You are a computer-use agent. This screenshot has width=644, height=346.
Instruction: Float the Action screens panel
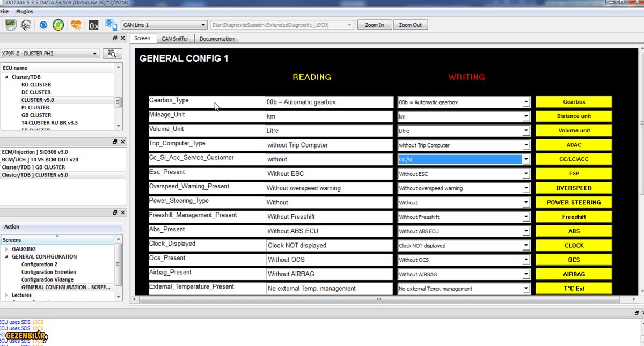[115, 212]
